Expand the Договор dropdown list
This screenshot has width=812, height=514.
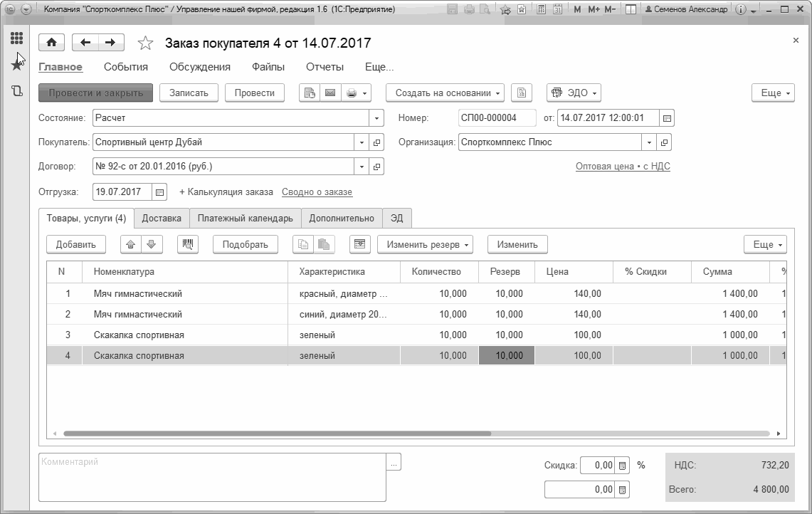[362, 167]
